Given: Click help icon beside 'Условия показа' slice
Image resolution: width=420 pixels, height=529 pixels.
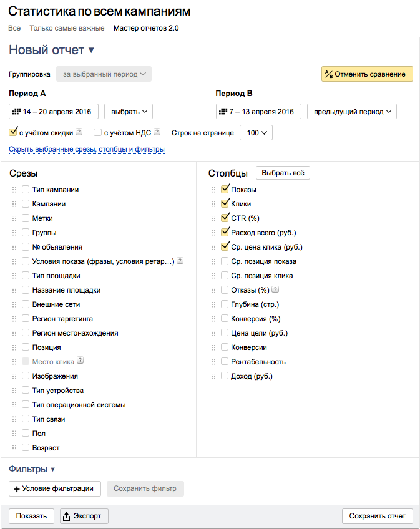Looking at the screenshot, I should (180, 261).
